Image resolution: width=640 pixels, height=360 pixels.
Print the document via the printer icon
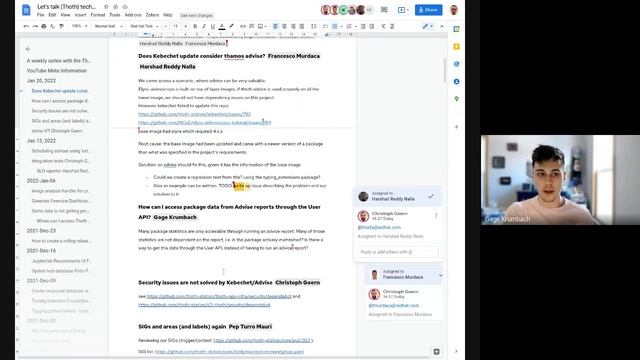click(x=44, y=26)
